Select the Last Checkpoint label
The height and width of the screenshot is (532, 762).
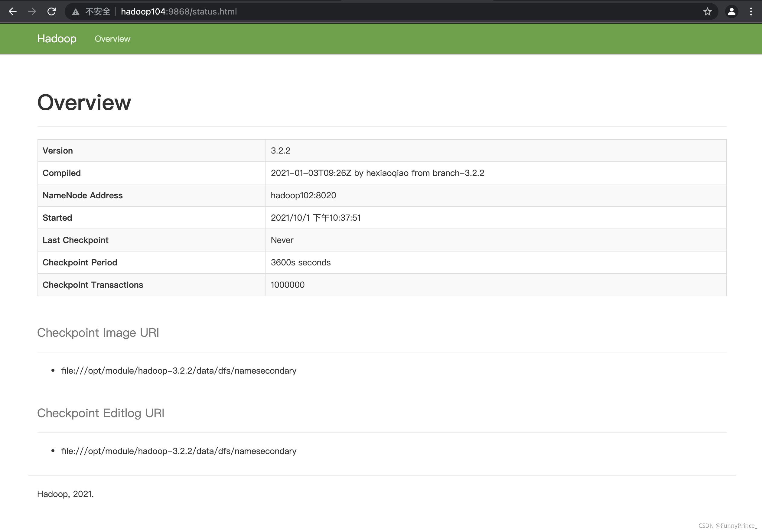point(75,240)
